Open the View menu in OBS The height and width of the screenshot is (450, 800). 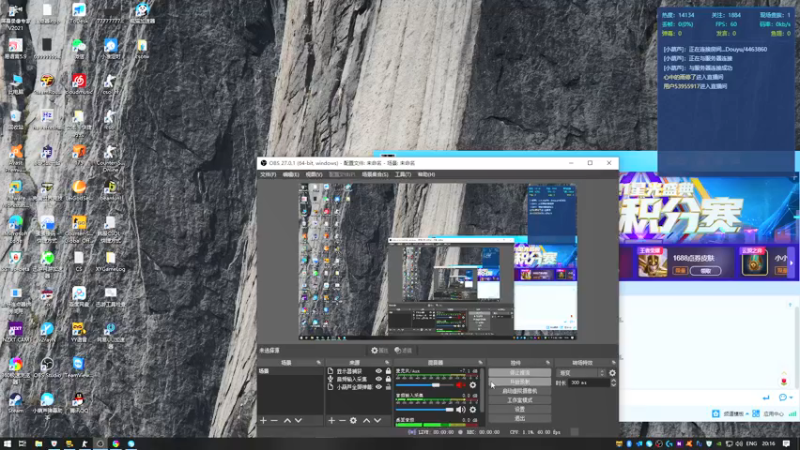tap(314, 174)
